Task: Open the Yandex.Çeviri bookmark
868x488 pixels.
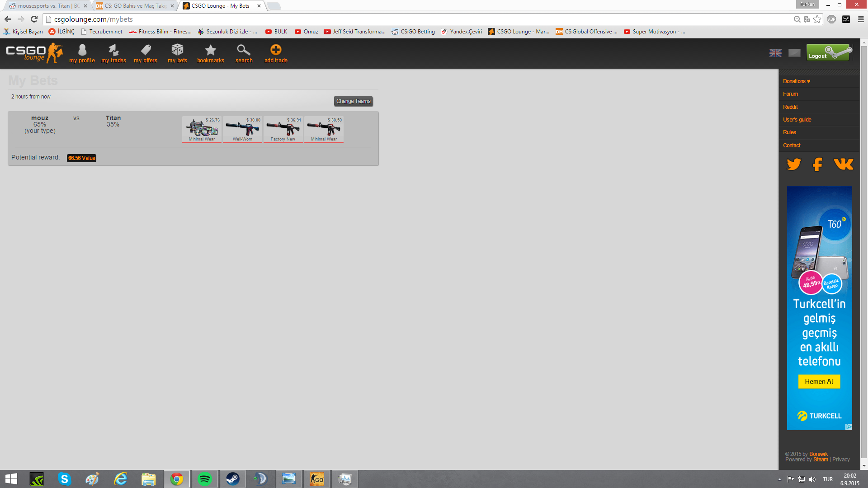Action: [x=462, y=32]
